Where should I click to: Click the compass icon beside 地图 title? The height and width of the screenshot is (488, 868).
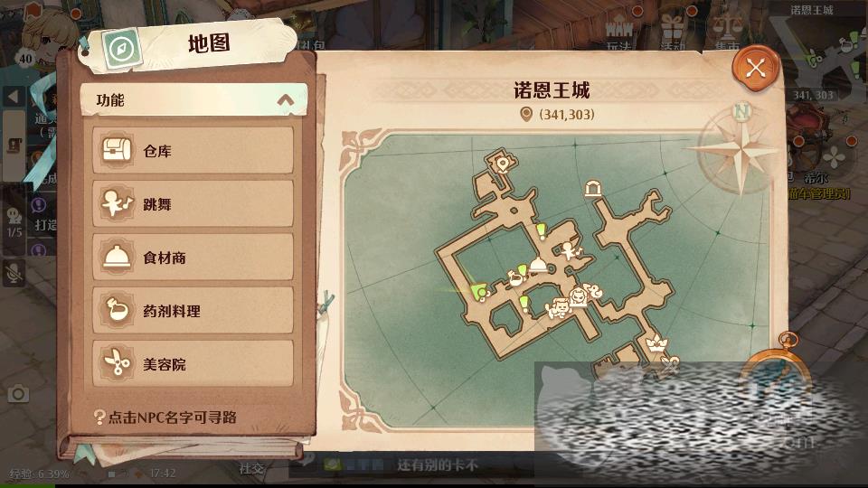coord(122,49)
